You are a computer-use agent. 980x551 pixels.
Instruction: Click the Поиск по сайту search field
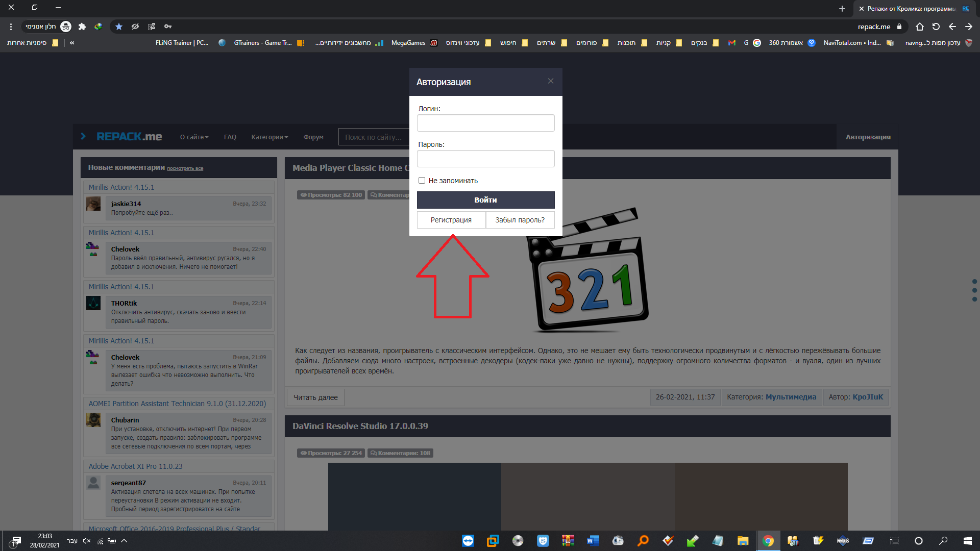coord(374,137)
